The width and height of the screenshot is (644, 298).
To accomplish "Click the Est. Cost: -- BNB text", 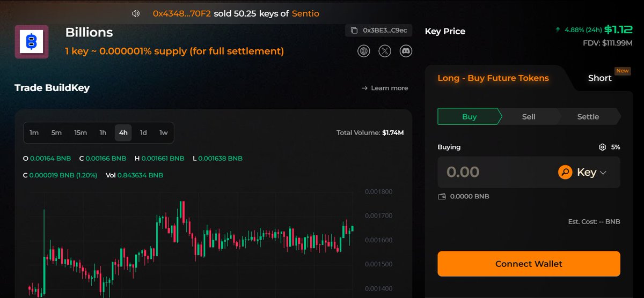I will point(594,221).
